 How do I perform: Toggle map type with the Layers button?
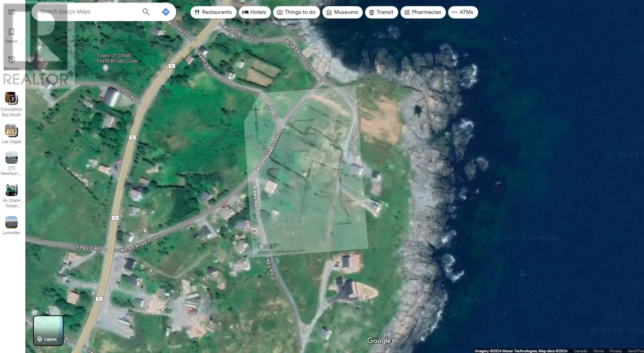(48, 330)
